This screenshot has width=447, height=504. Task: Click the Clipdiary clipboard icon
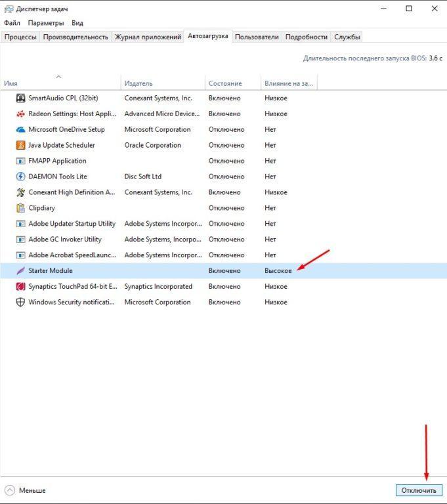[x=20, y=208]
